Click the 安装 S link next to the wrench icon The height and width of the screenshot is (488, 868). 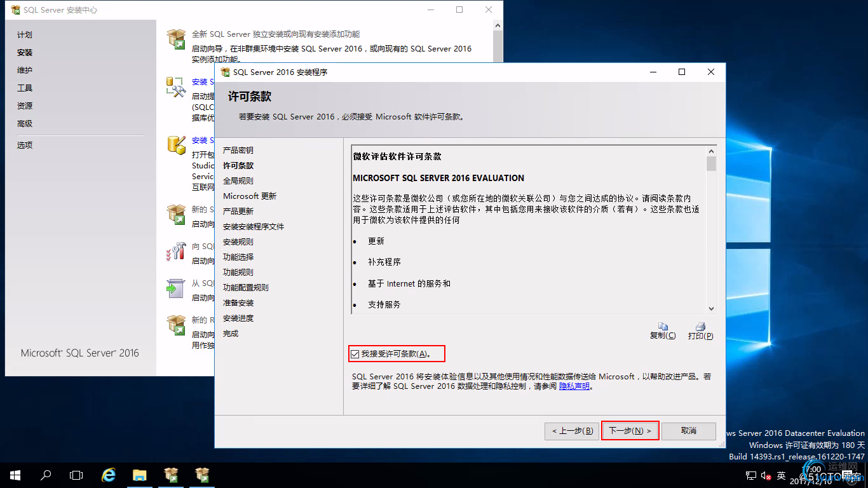pos(202,82)
